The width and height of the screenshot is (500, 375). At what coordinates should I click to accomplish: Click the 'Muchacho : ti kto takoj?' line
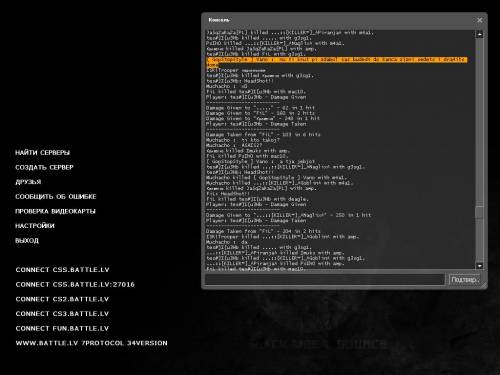pyautogui.click(x=243, y=140)
